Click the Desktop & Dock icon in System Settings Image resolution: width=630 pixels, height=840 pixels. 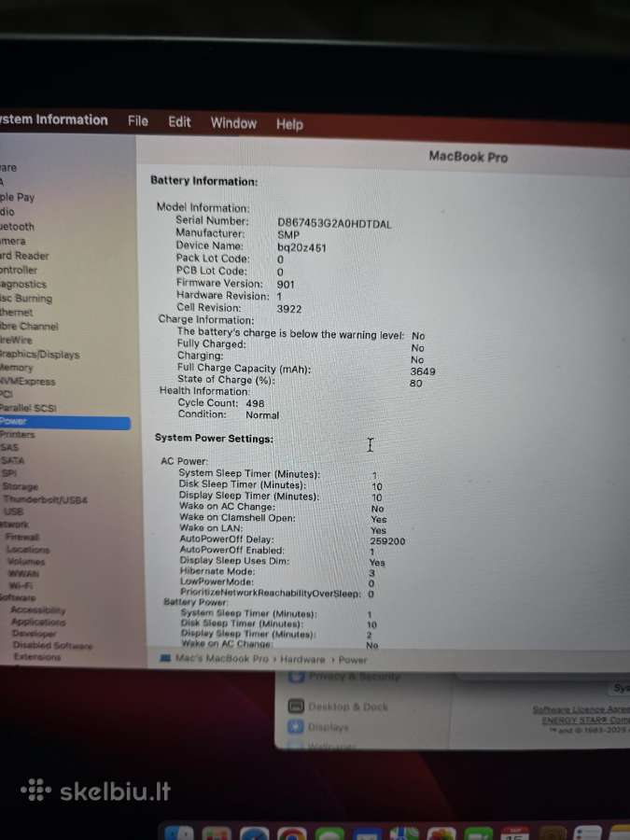tap(296, 707)
